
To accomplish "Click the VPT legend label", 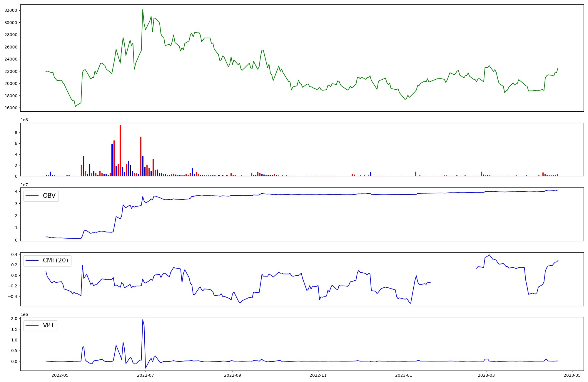I will [49, 325].
